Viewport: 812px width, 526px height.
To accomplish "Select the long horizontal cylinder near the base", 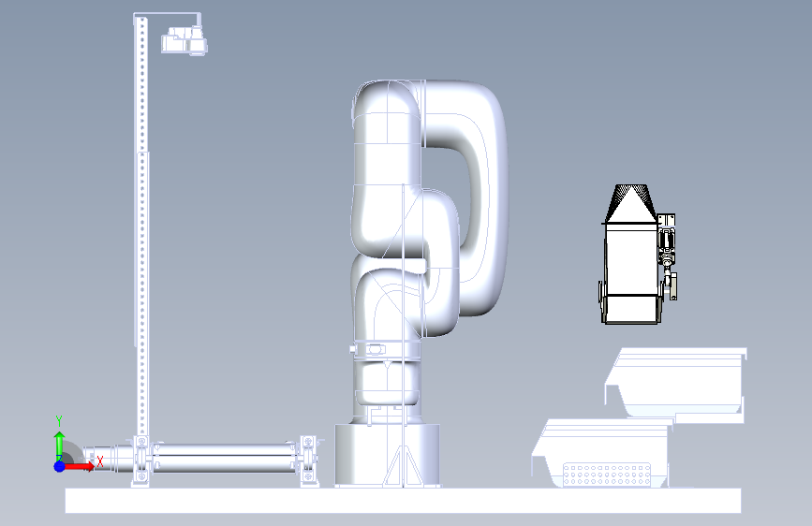I will (224, 457).
